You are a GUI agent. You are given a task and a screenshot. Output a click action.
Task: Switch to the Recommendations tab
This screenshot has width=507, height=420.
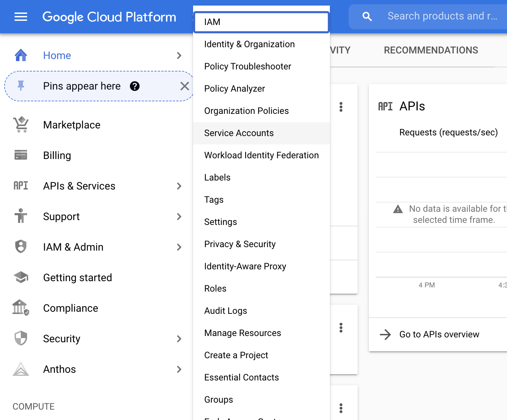coord(431,50)
